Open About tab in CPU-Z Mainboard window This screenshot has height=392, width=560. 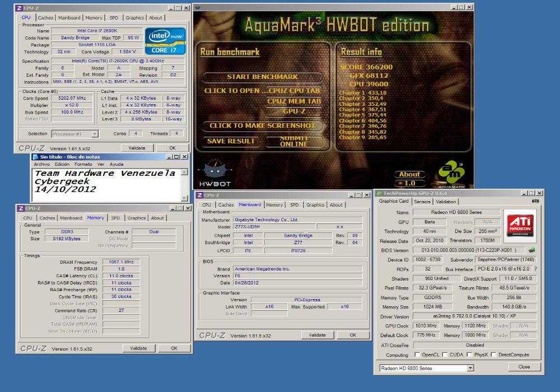(336, 205)
